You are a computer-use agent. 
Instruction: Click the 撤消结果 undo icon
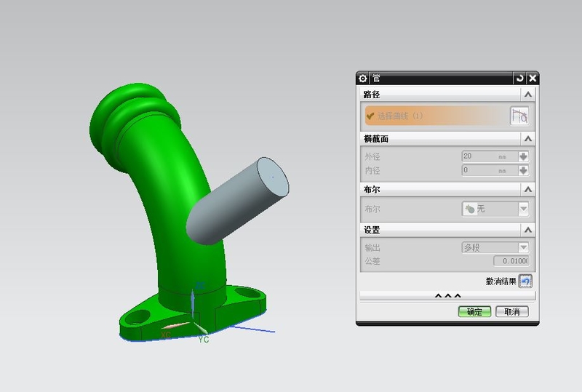tap(525, 281)
